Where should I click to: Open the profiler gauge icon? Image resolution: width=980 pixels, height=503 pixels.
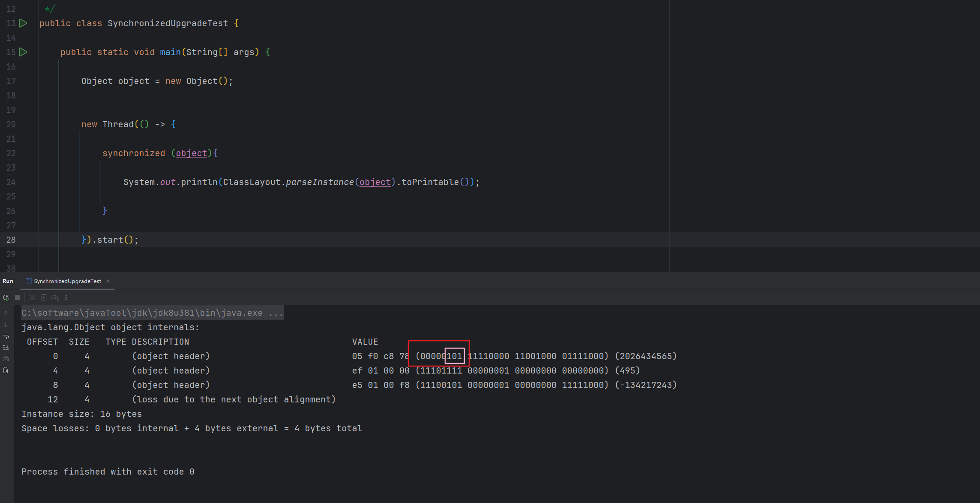click(x=55, y=297)
